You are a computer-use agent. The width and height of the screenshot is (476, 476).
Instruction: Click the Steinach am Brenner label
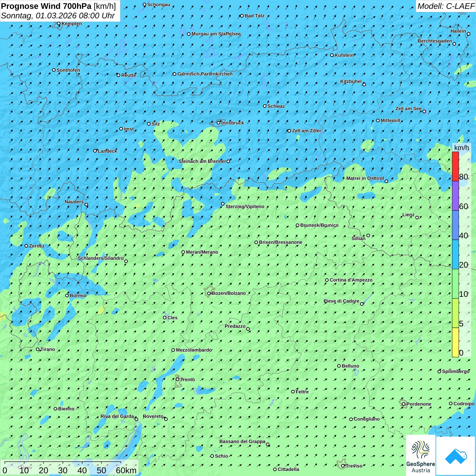(x=202, y=161)
